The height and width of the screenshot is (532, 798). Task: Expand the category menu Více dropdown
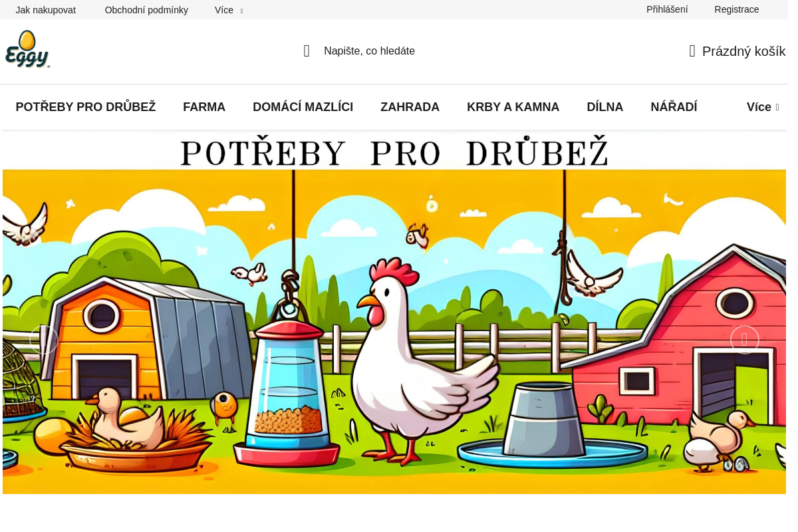(x=763, y=107)
